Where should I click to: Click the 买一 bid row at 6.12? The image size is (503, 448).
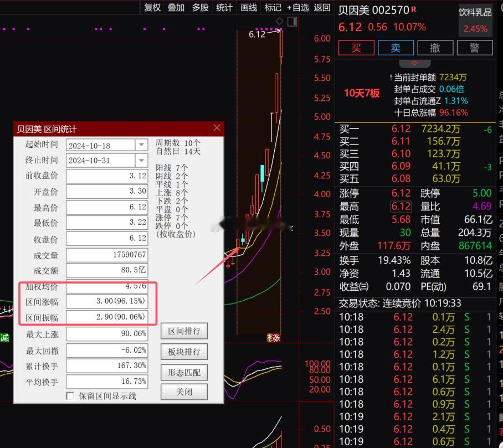pos(415,129)
